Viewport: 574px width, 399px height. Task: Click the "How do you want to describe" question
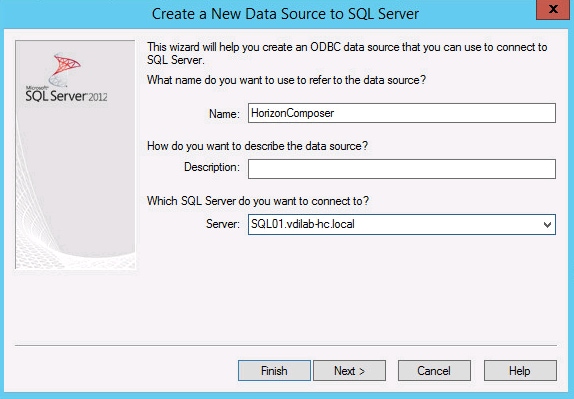click(257, 146)
